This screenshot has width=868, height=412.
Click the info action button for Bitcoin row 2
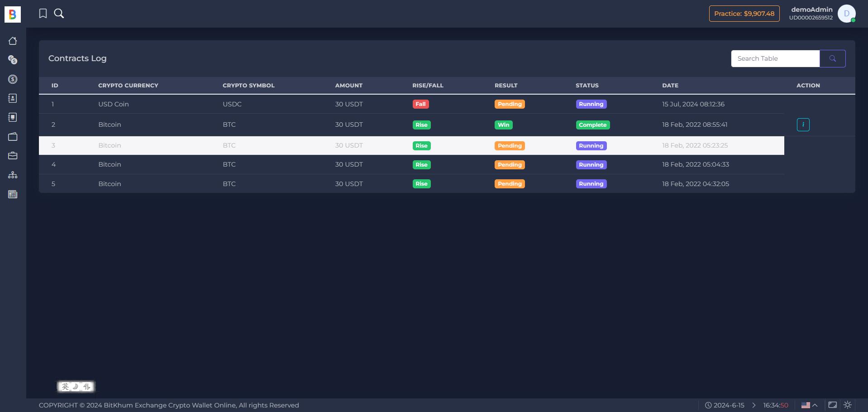click(803, 125)
